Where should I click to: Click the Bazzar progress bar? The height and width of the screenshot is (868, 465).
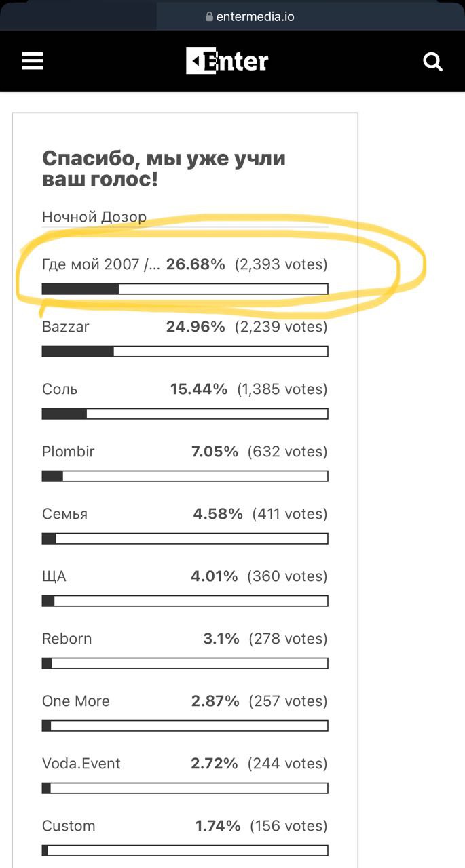click(x=185, y=351)
